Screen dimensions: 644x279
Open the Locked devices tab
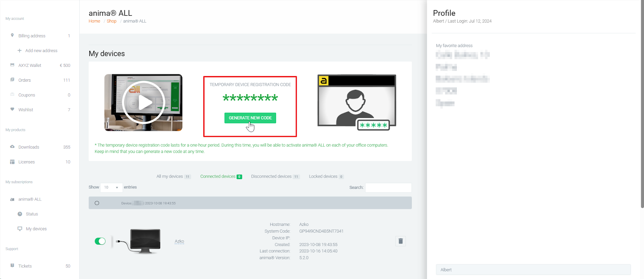tap(323, 177)
